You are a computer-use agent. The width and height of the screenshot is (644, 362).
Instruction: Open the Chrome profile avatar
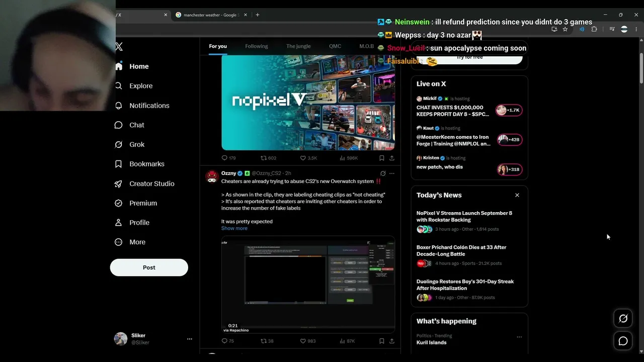point(624,29)
